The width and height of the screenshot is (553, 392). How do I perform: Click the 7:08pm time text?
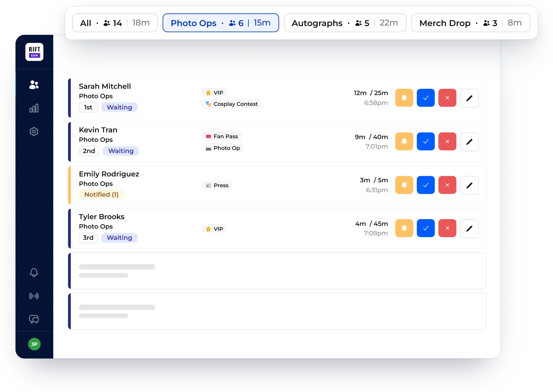point(376,233)
